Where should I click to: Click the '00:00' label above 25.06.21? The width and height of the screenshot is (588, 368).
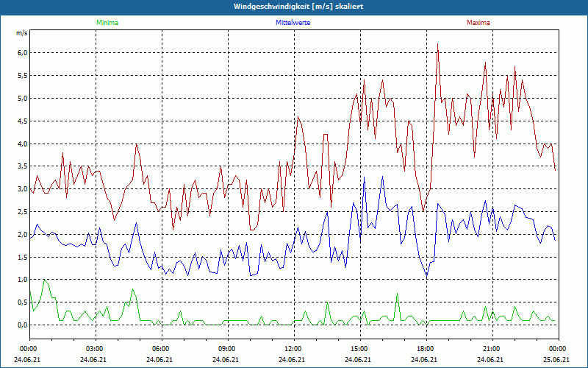pos(557,349)
